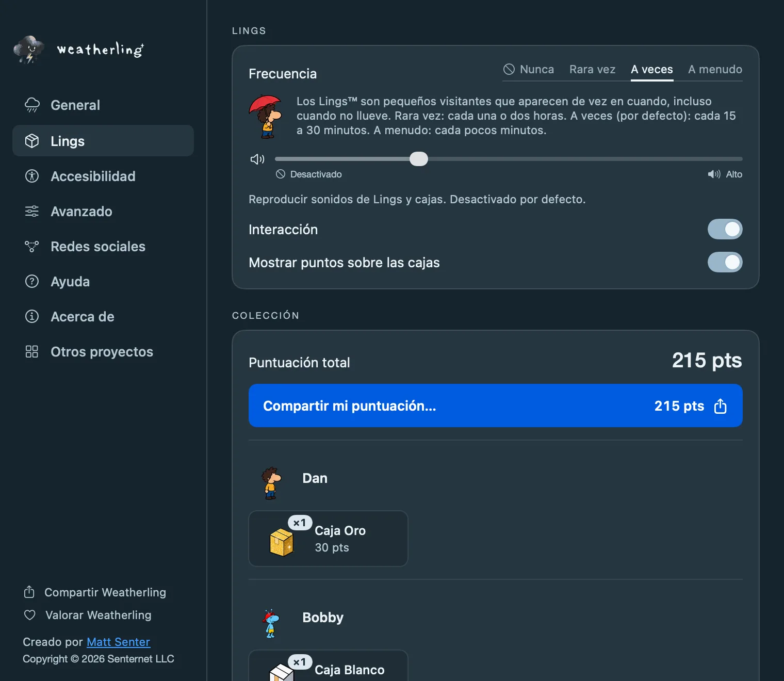The width and height of the screenshot is (784, 681).
Task: Click the Caja Oro 30 pts card
Action: (328, 539)
